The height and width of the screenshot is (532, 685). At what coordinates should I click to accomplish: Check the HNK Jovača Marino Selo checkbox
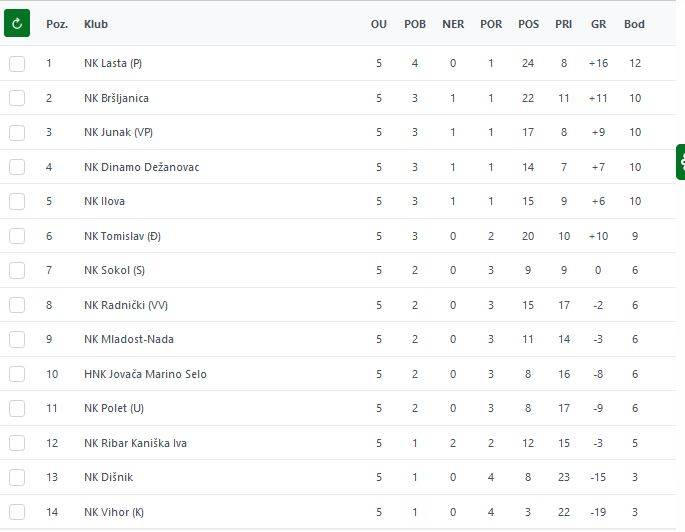(17, 374)
